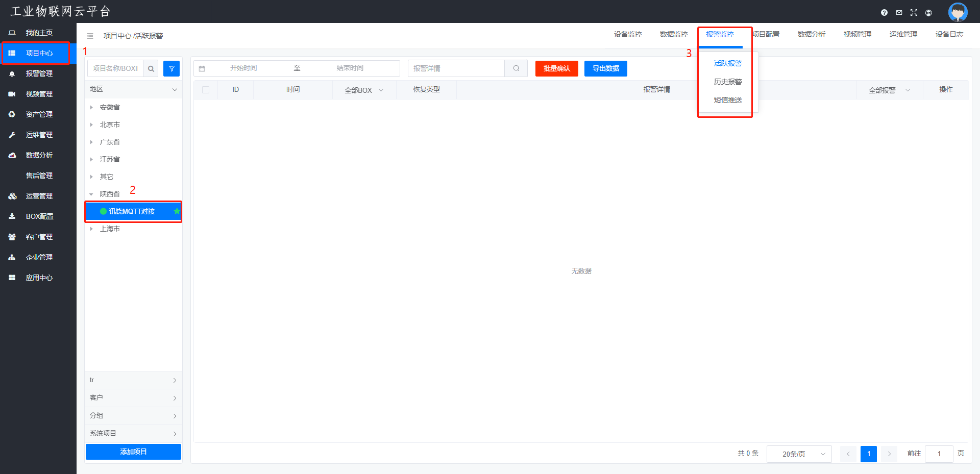Viewport: 980px width, 474px height.
Task: Switch to the 数据监控 tab
Action: click(x=673, y=34)
